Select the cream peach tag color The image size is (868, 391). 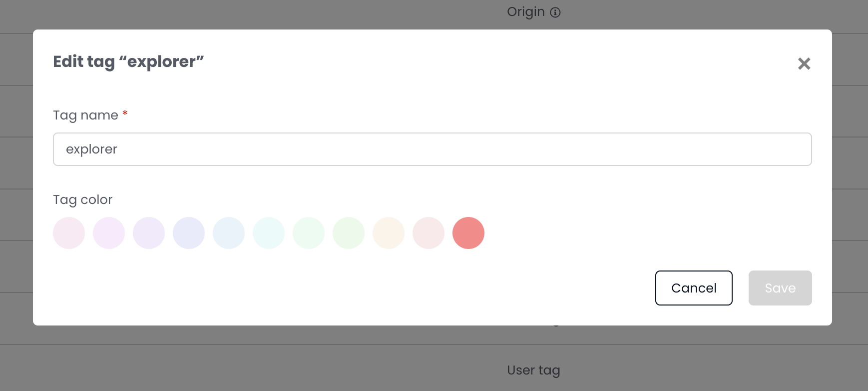(x=389, y=232)
